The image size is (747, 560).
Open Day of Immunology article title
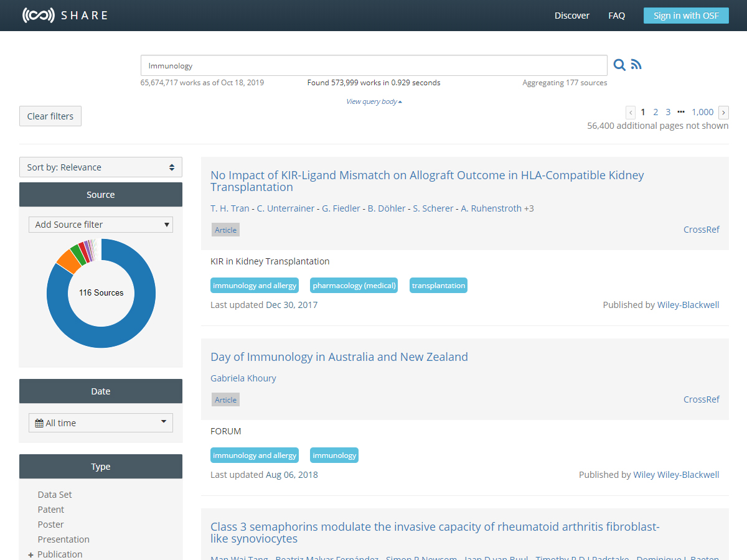pyautogui.click(x=339, y=357)
